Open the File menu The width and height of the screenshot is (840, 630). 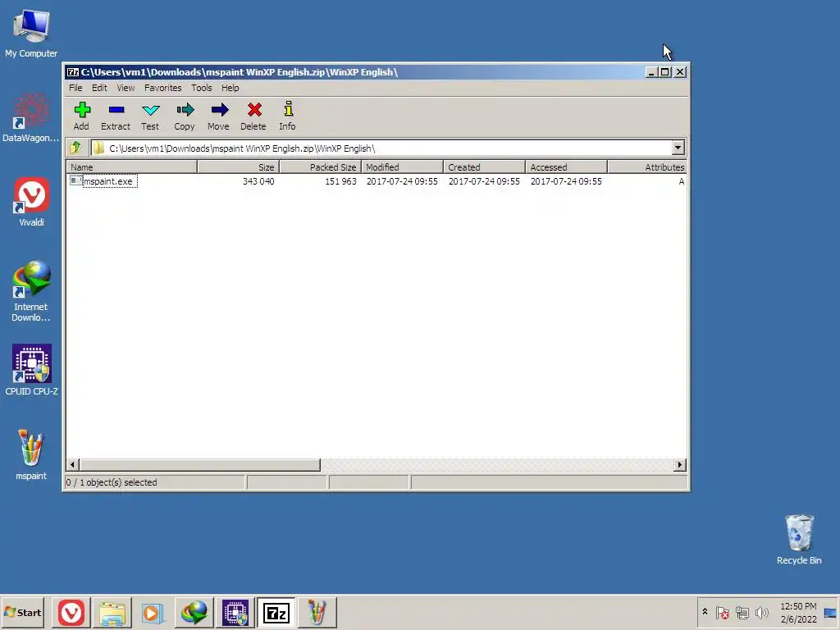pyautogui.click(x=75, y=88)
